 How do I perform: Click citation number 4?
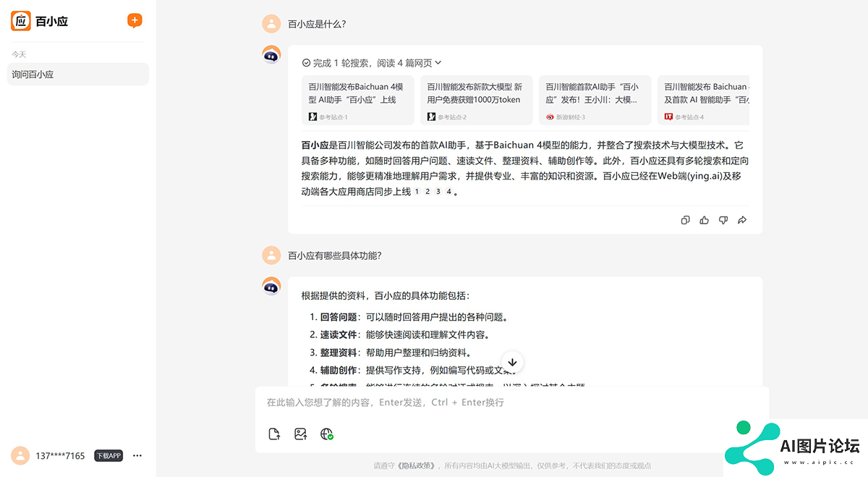tap(449, 192)
